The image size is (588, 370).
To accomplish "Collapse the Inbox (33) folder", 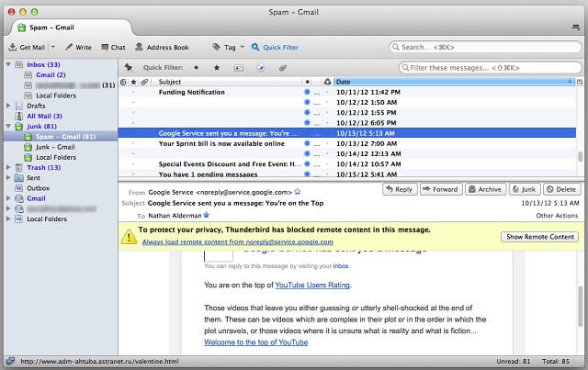I will click(8, 64).
